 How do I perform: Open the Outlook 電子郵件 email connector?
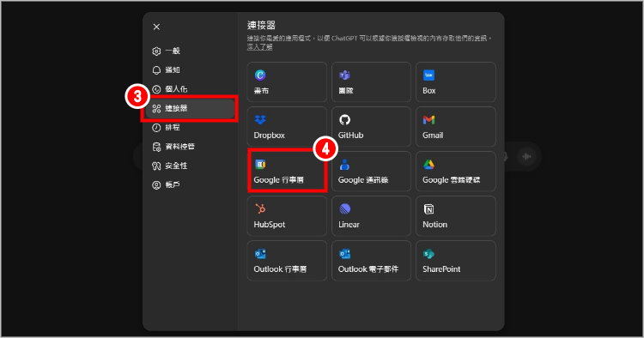pos(371,261)
